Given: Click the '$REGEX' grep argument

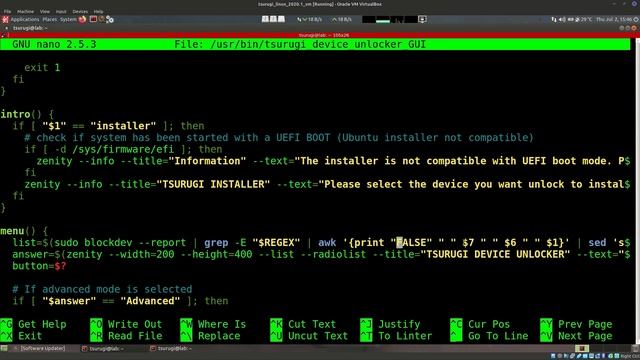Looking at the screenshot, I should point(276,243).
